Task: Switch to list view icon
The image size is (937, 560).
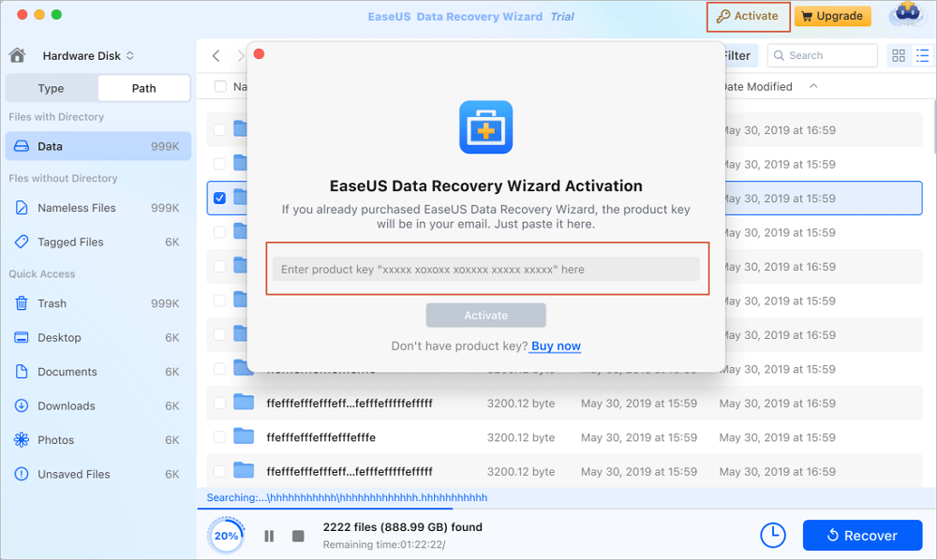Action: point(923,55)
